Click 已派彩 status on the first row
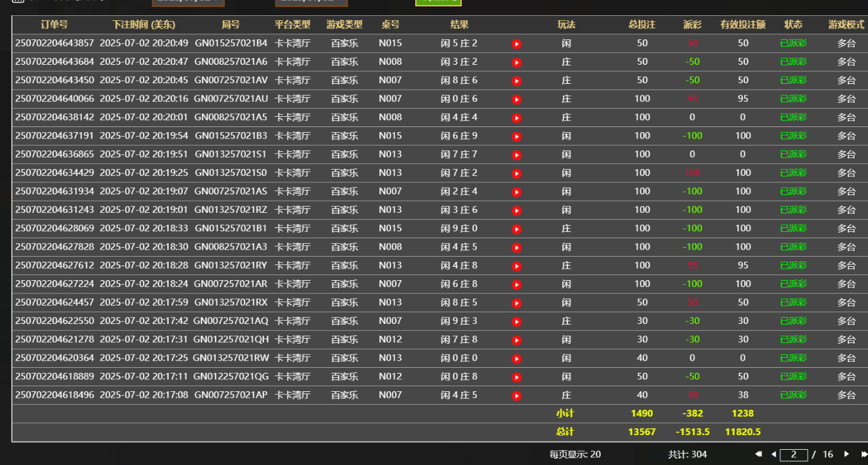Image resolution: width=868 pixels, height=465 pixels. (793, 44)
